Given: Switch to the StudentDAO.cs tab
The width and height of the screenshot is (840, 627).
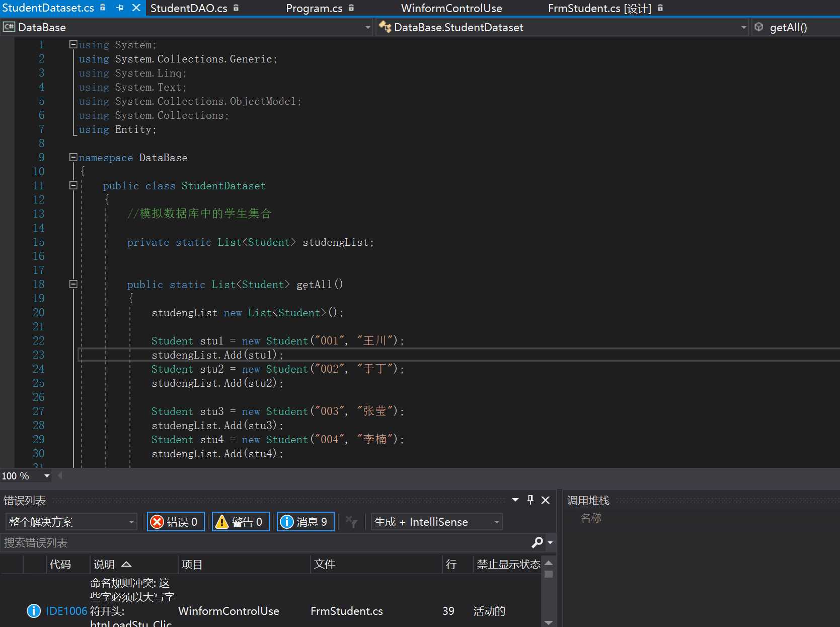Looking at the screenshot, I should coord(189,8).
